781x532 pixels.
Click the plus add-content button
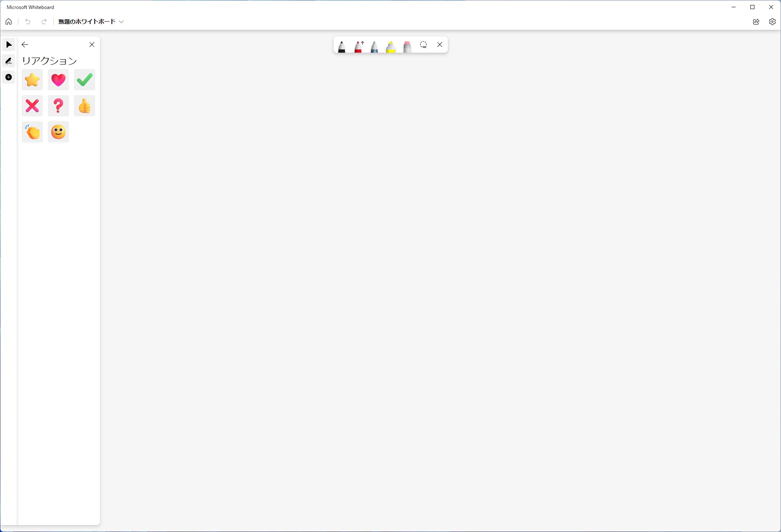(9, 77)
